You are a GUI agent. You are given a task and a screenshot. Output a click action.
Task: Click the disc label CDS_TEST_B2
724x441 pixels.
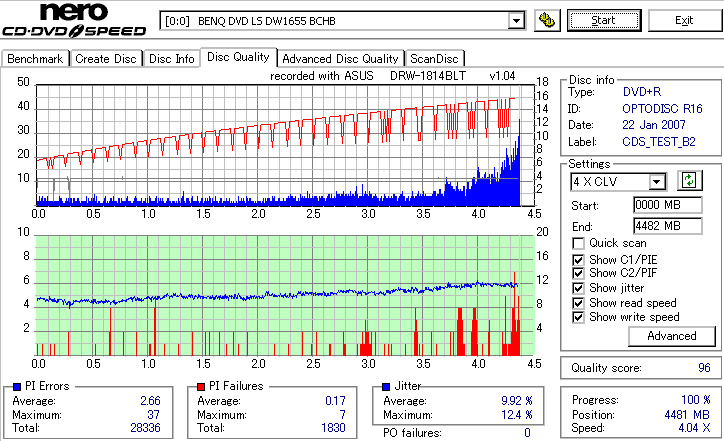click(659, 142)
